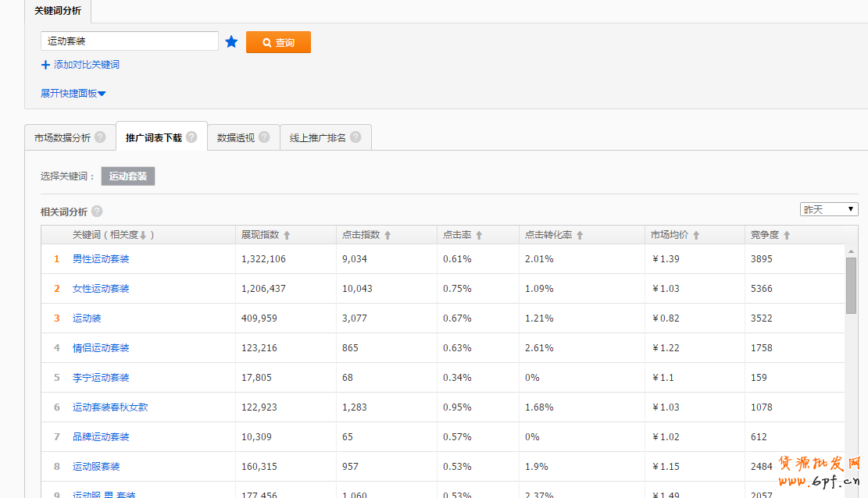This screenshot has width=868, height=498.
Task: Sort by 市场均价 arrow icon
Action: [x=696, y=235]
